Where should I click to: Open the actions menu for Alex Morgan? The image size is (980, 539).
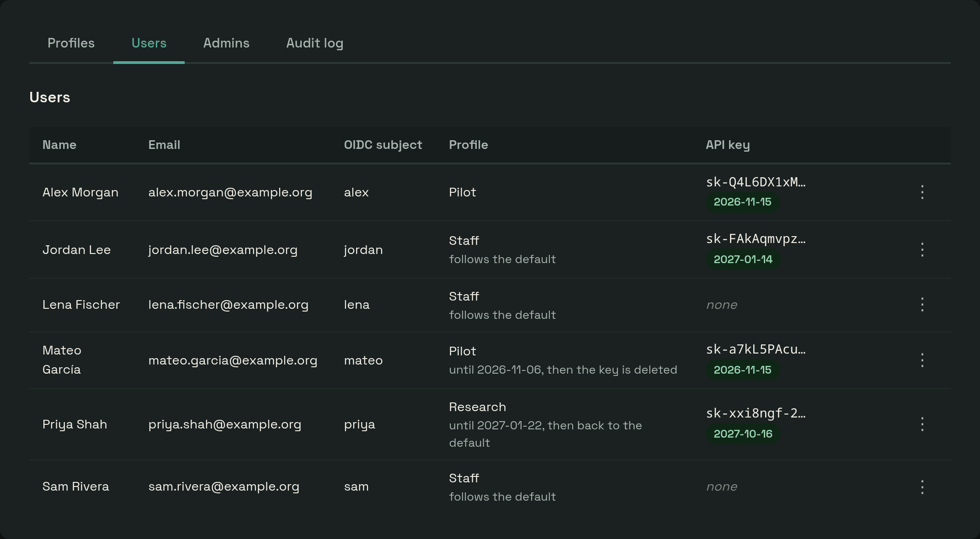tap(922, 192)
